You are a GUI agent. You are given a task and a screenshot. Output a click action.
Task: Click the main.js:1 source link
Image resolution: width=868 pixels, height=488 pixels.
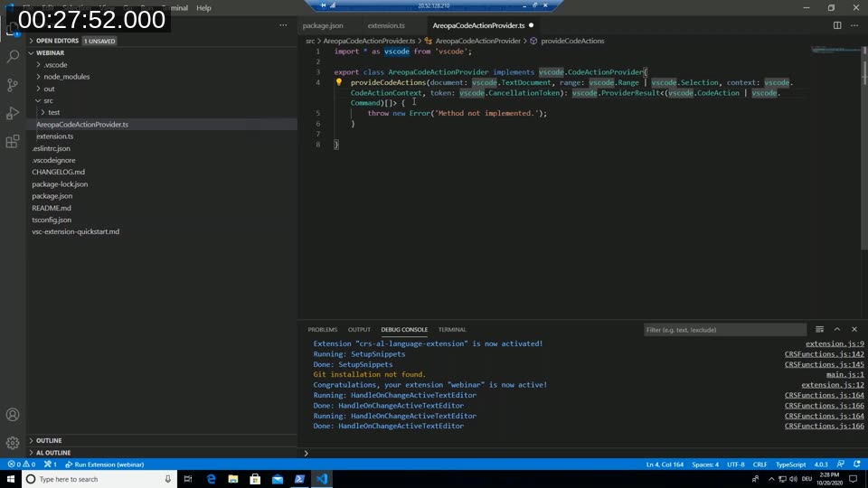click(844, 374)
